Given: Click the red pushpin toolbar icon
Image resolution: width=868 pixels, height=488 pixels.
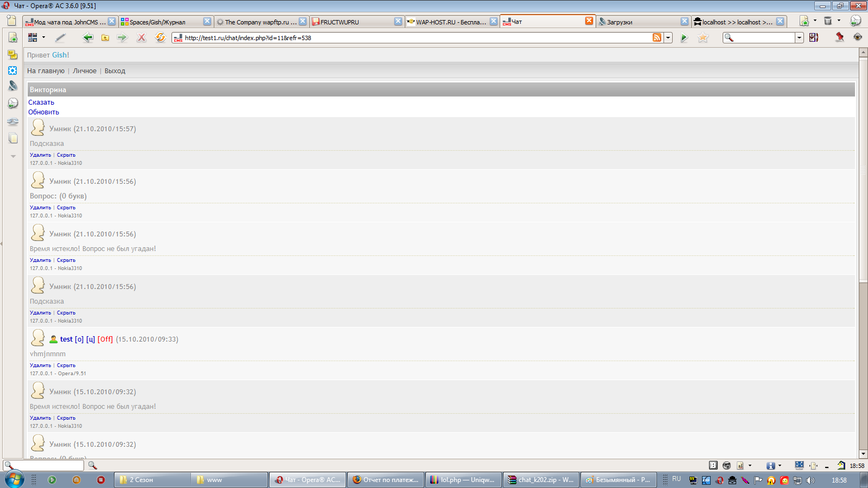Looking at the screenshot, I should coord(840,37).
